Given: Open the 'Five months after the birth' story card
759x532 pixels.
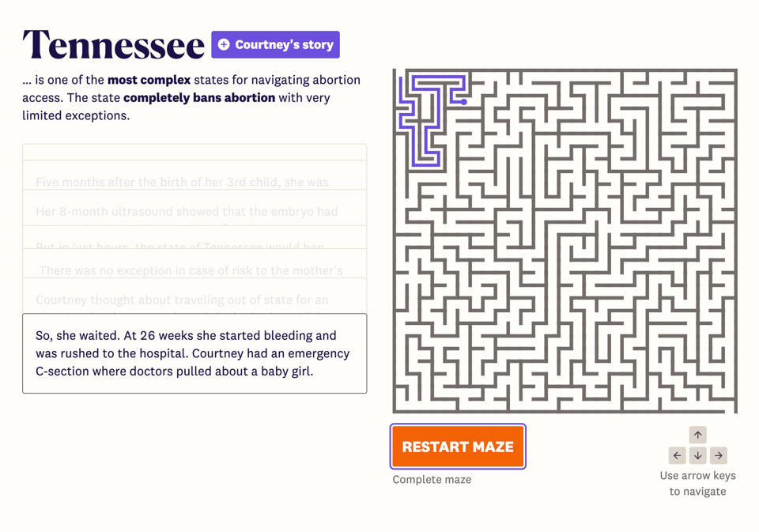Looking at the screenshot, I should click(182, 181).
